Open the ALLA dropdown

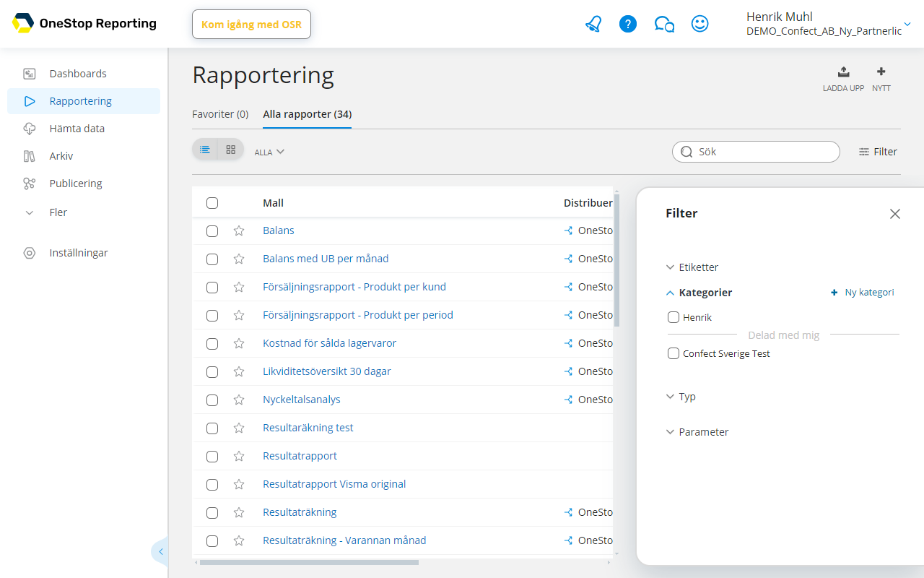(269, 152)
